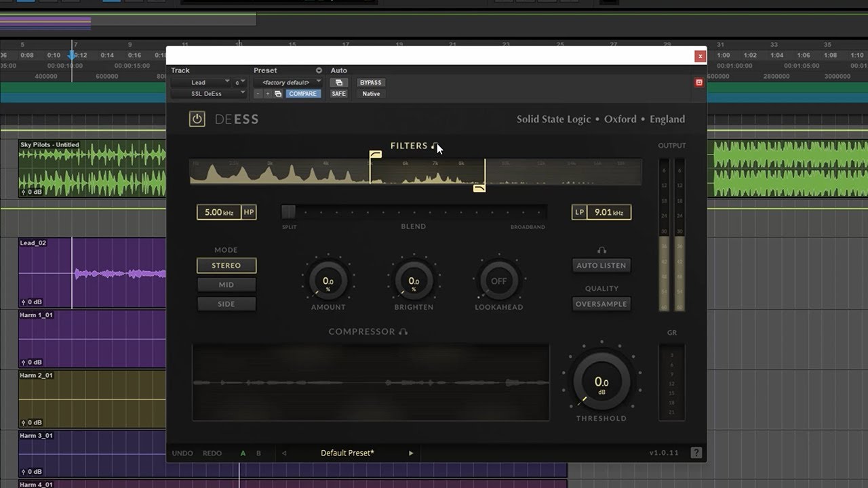Click the Filters headphone listen icon
The image size is (868, 488).
pos(435,146)
